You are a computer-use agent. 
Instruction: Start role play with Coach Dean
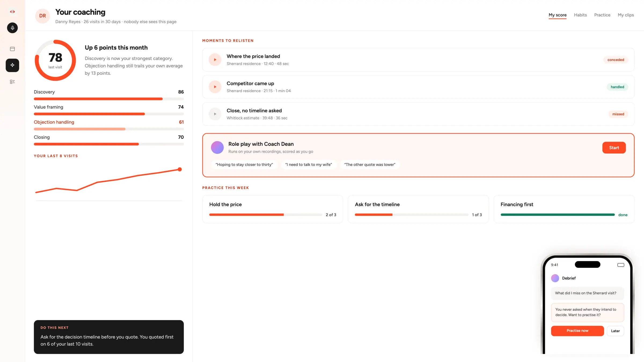(x=614, y=148)
